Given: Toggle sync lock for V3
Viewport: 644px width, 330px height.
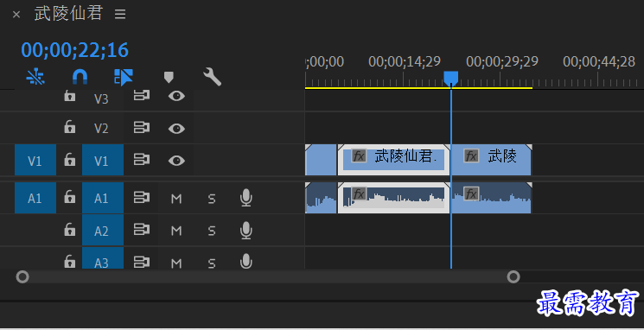Looking at the screenshot, I should coord(142,96).
